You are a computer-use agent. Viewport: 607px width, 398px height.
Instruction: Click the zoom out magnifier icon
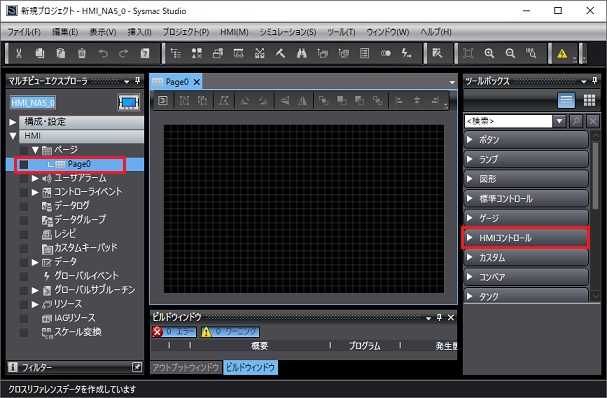click(510, 53)
